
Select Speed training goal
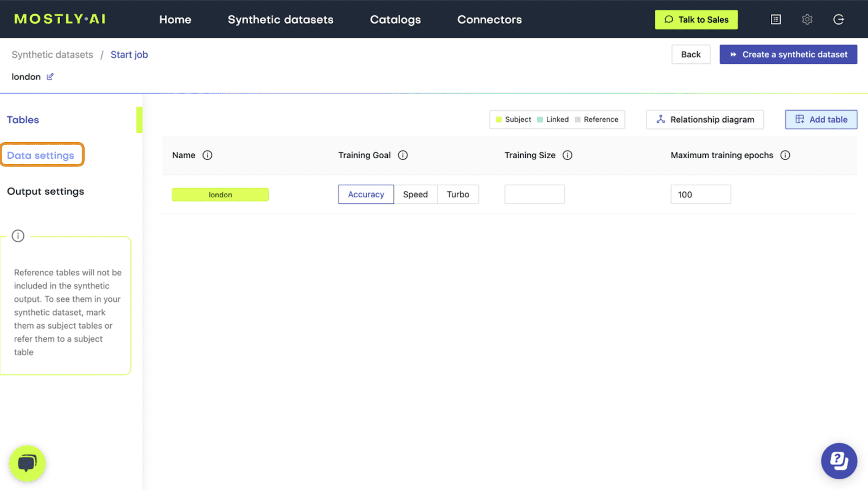point(416,195)
